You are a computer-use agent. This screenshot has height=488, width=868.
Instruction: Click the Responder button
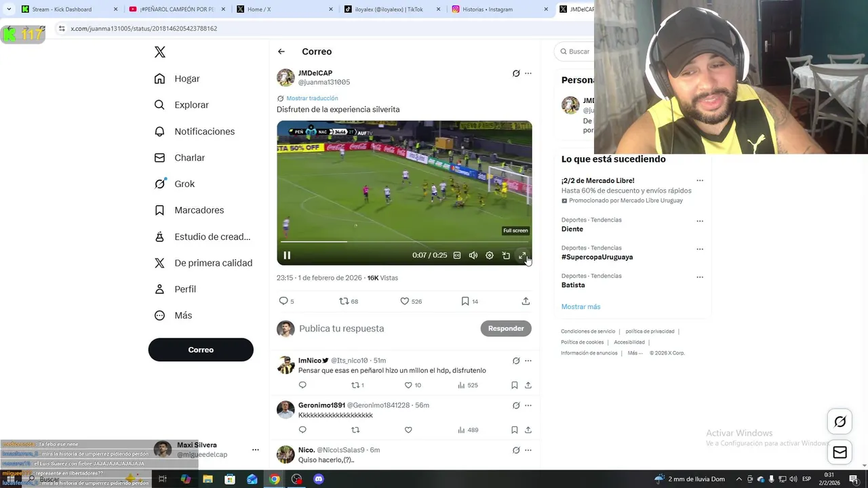(x=506, y=329)
